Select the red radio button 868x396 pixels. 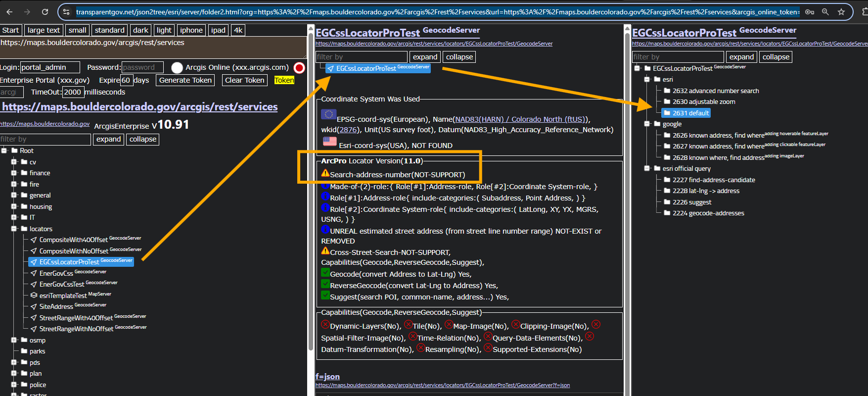click(299, 68)
